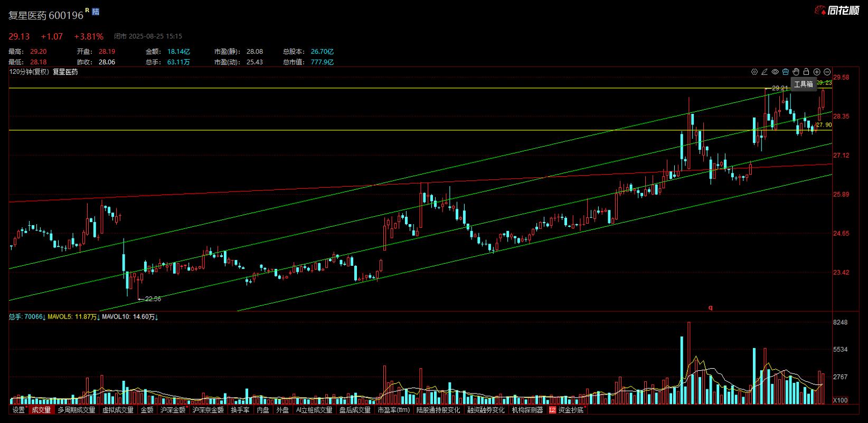Switch to 多周期成交量 tab

pyautogui.click(x=77, y=410)
